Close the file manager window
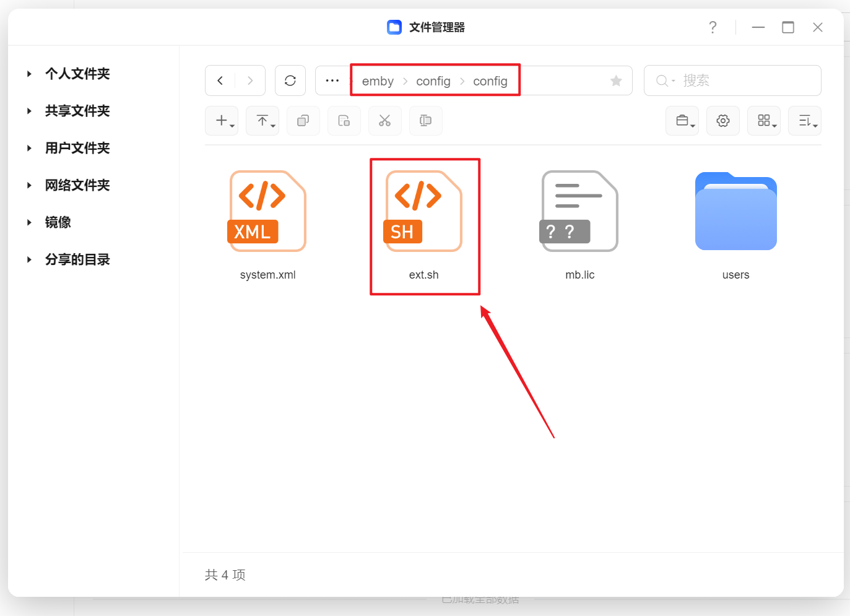Image resolution: width=850 pixels, height=616 pixels. [x=818, y=27]
